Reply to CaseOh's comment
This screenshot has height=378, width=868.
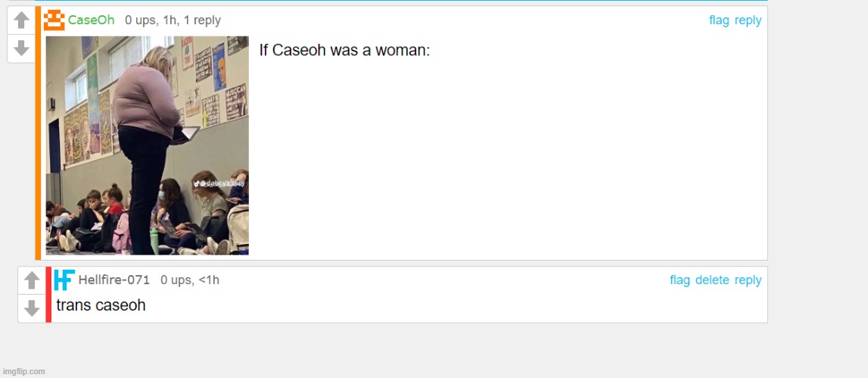point(748,20)
